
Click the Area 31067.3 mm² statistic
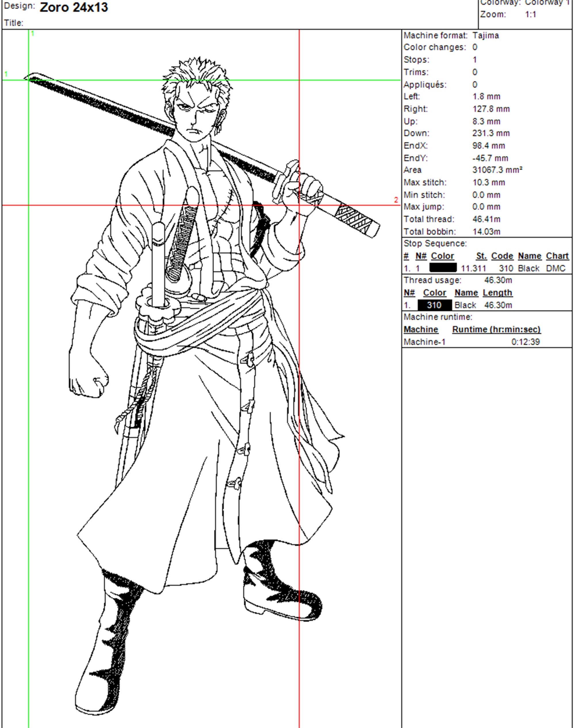(x=495, y=170)
